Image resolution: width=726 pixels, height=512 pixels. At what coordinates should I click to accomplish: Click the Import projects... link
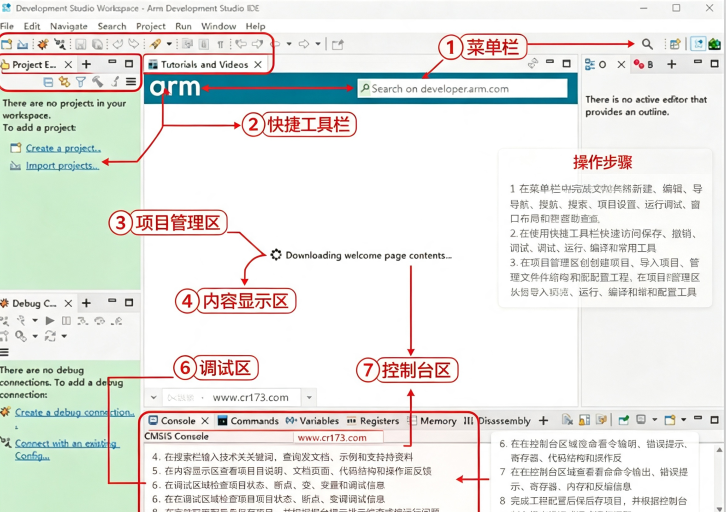(x=62, y=166)
